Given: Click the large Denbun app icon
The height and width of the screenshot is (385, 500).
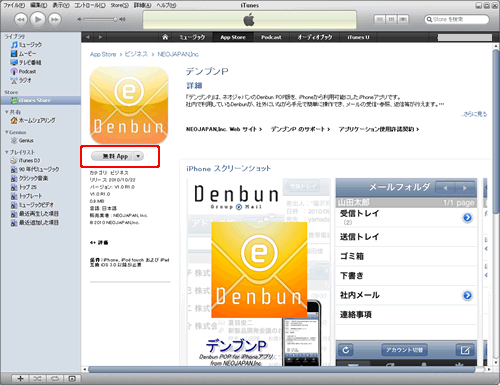Looking at the screenshot, I should point(129,105).
